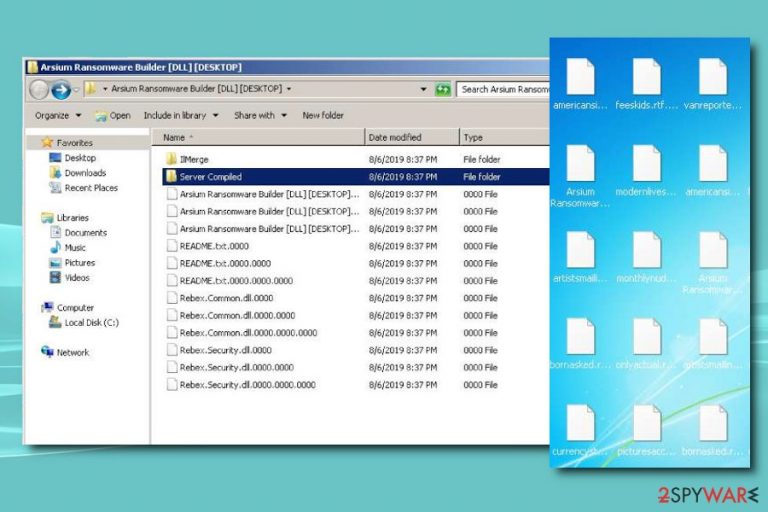Click the picturesacc desktop file icon
This screenshot has height=512, width=768.
pyautogui.click(x=646, y=423)
